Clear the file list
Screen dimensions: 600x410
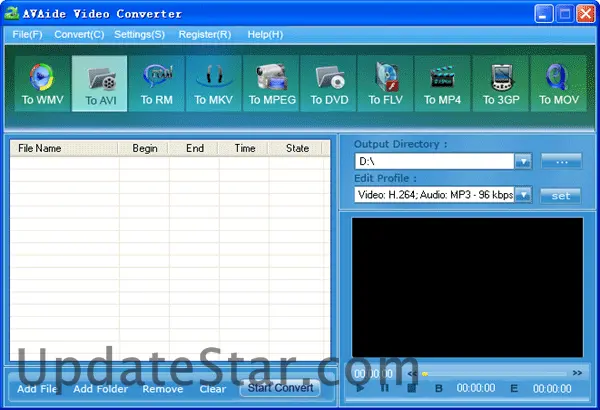click(213, 389)
